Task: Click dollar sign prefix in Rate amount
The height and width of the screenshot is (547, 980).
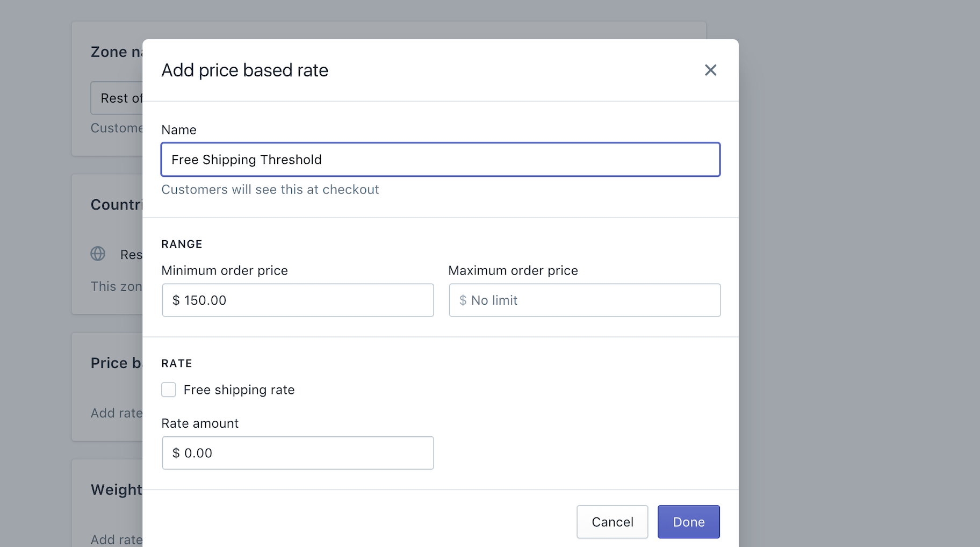Action: 176,453
